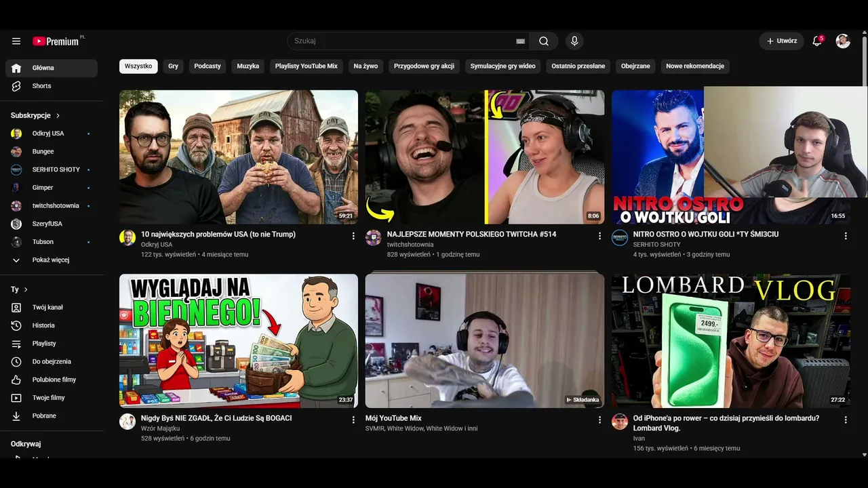Open notifications bell
868x488 pixels.
point(817,41)
